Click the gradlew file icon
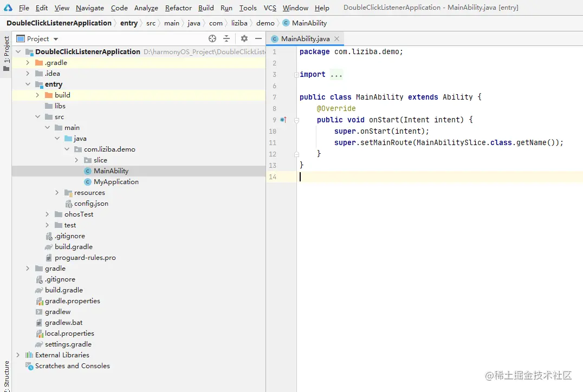 [x=39, y=312]
